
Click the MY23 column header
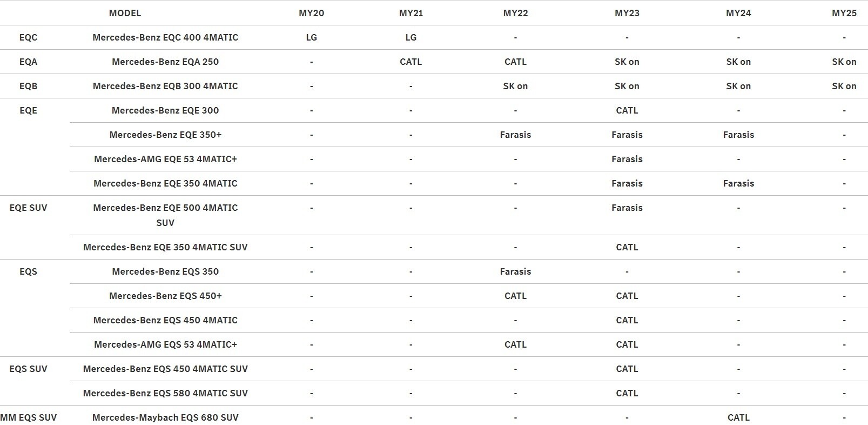(627, 13)
